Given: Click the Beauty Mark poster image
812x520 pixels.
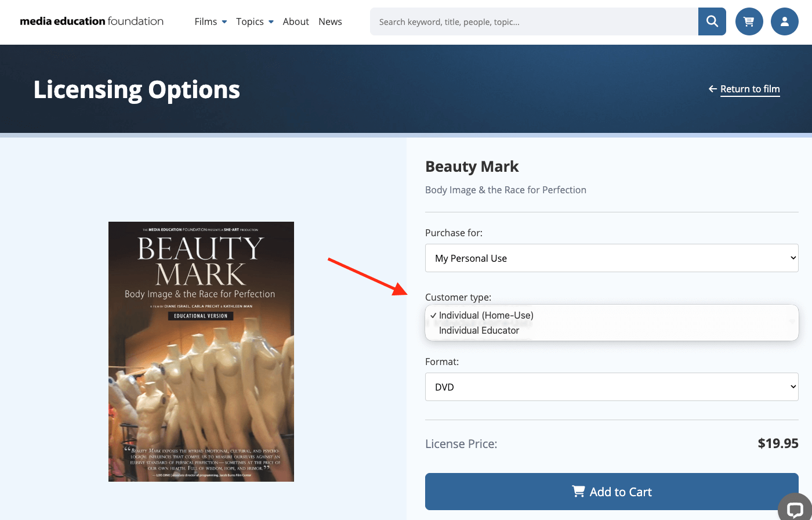Looking at the screenshot, I should point(201,351).
